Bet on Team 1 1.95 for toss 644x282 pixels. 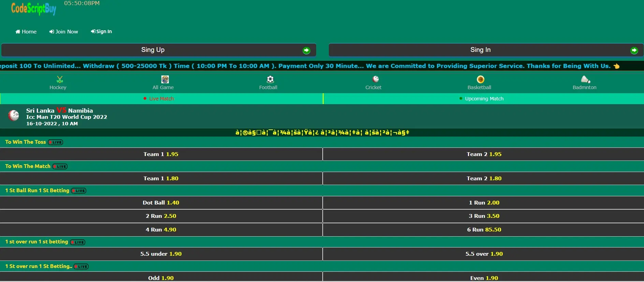pyautogui.click(x=161, y=154)
